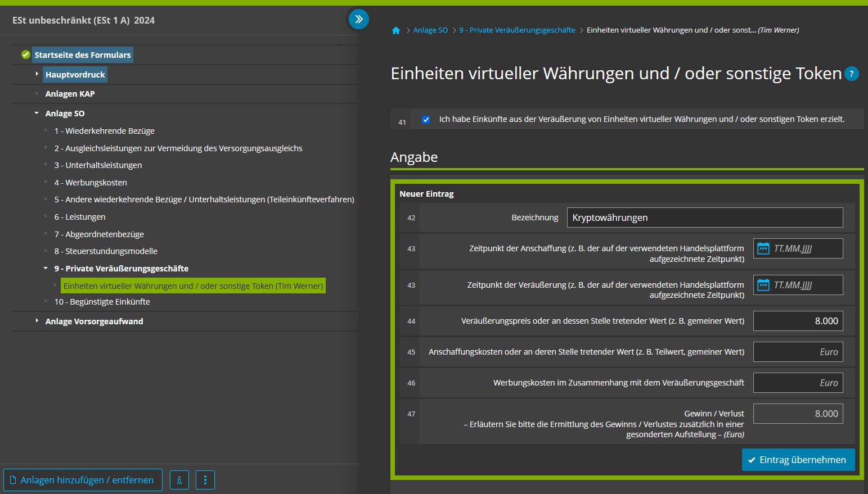This screenshot has width=868, height=494.
Task: Focus the Bezeichnung text field
Action: pyautogui.click(x=704, y=217)
